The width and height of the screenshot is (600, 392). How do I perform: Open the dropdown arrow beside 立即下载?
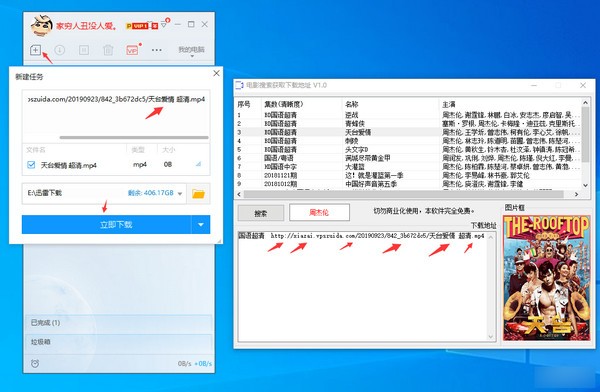(201, 225)
